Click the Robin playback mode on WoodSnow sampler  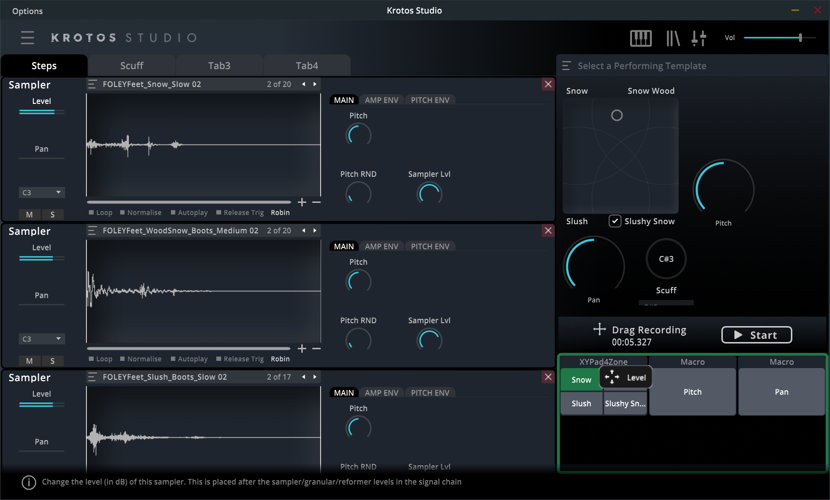coord(280,359)
